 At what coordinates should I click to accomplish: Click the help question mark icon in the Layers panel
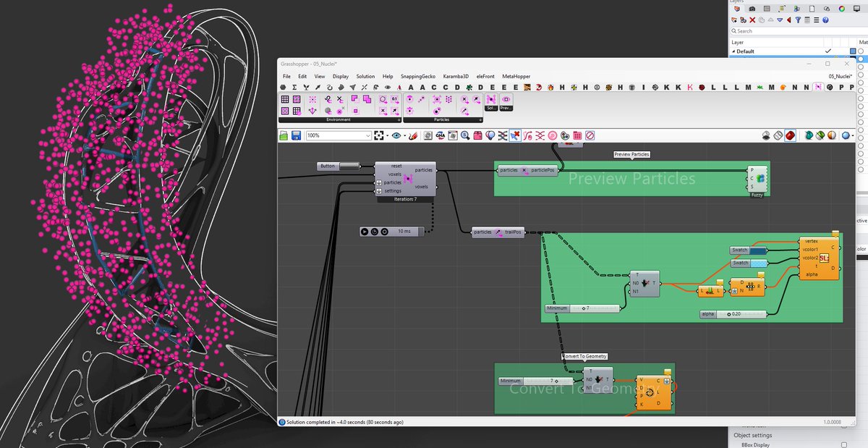click(825, 20)
